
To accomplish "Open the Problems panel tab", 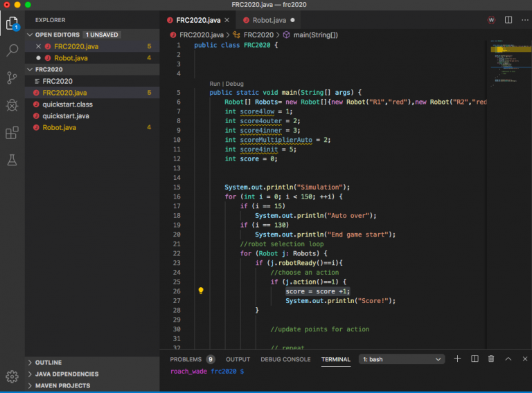I will click(x=186, y=360).
